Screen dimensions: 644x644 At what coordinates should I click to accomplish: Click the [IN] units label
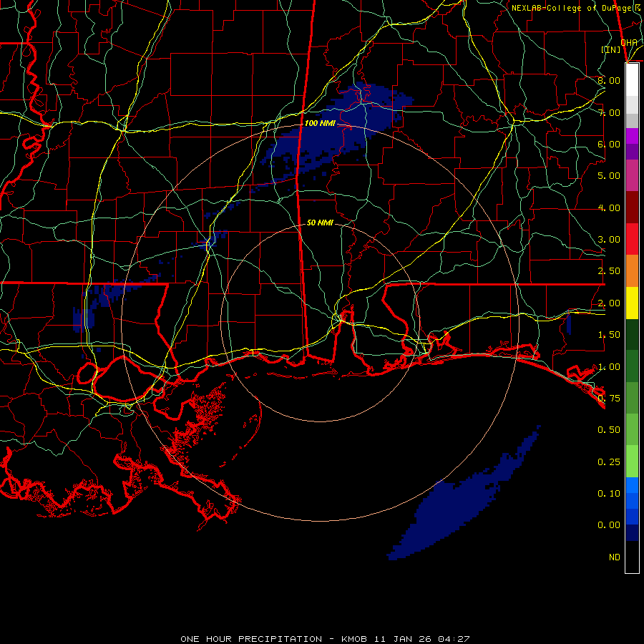point(611,49)
